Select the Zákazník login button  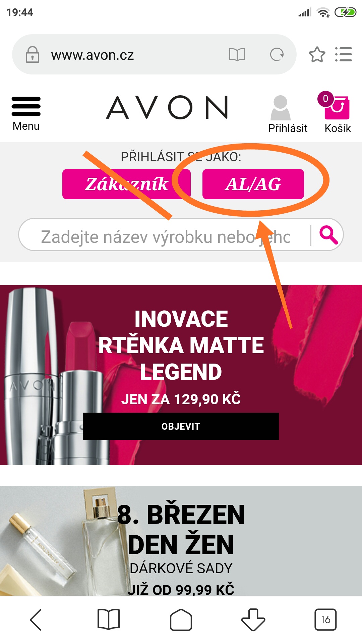pyautogui.click(x=126, y=184)
